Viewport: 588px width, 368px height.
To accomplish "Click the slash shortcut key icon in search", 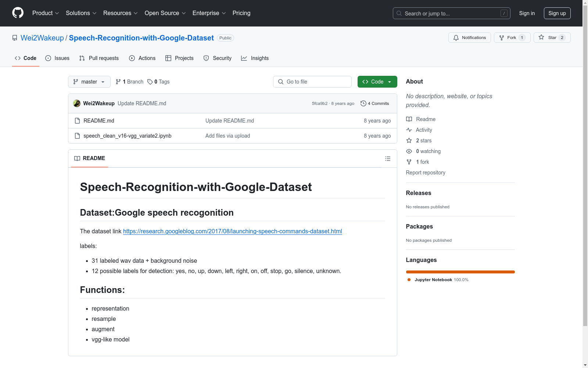I will point(504,13).
